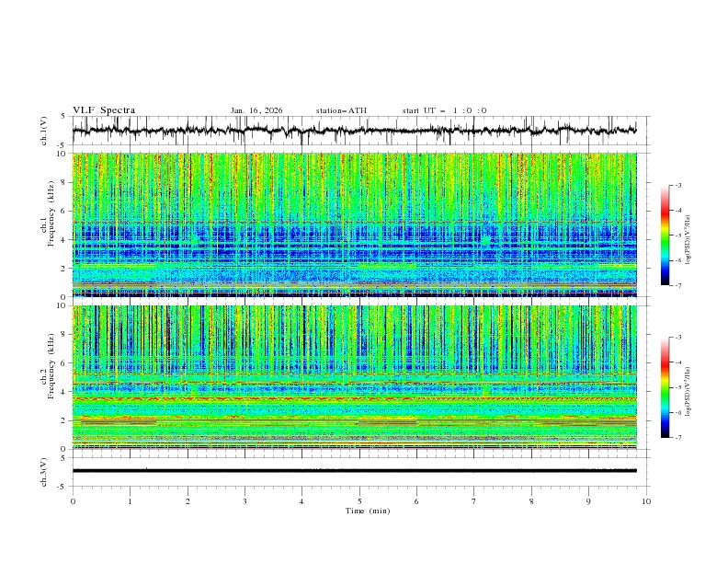This screenshot has width=728, height=563.
Task: Click the "7" tick on the time axis
Action: tap(474, 501)
